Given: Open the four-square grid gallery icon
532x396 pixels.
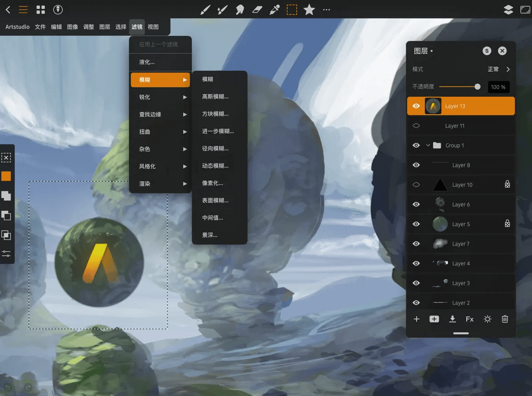Looking at the screenshot, I should click(41, 9).
